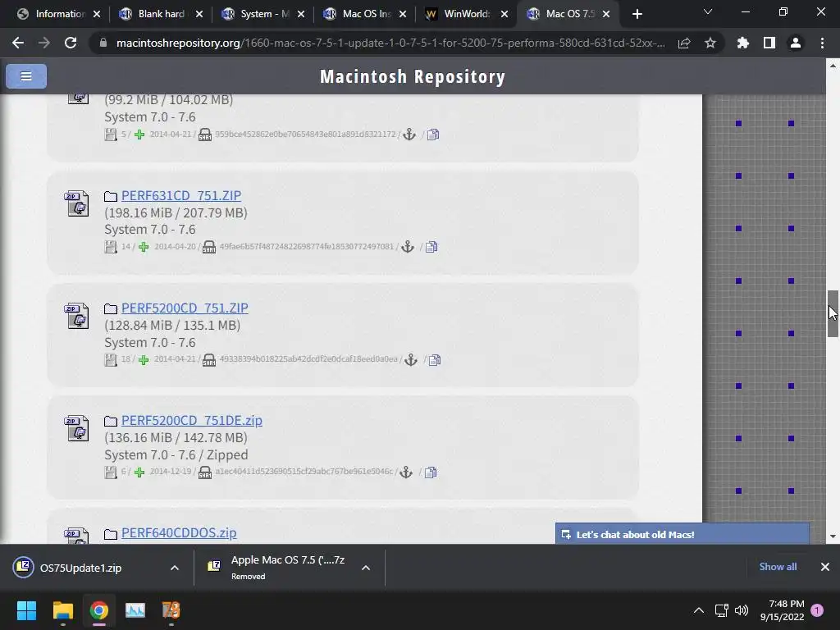Click Show all downloads

point(778,567)
